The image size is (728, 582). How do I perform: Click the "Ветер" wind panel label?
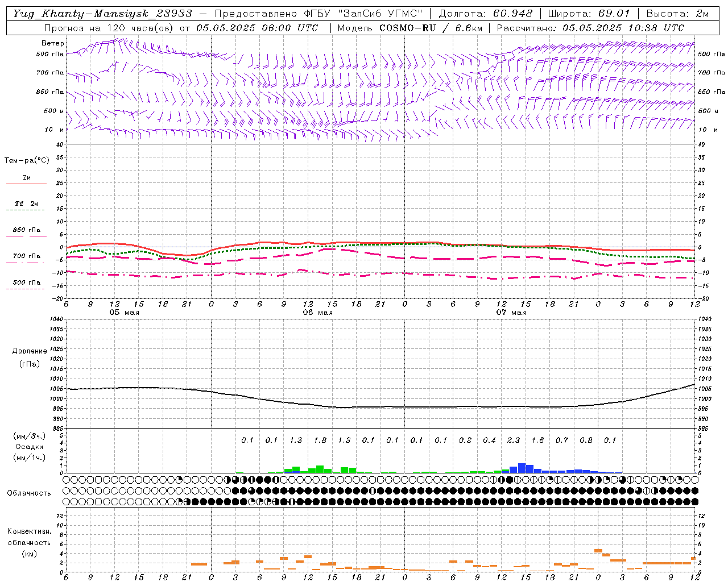point(53,43)
